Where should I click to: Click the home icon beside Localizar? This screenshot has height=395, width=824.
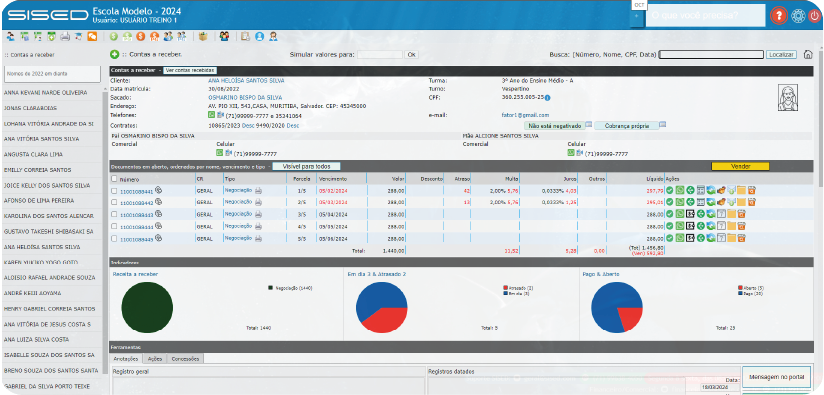pyautogui.click(x=808, y=54)
